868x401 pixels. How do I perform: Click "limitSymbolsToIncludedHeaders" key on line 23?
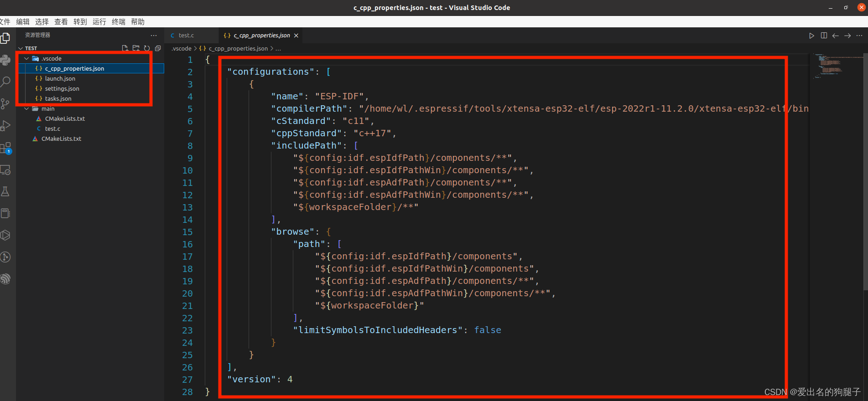378,330
